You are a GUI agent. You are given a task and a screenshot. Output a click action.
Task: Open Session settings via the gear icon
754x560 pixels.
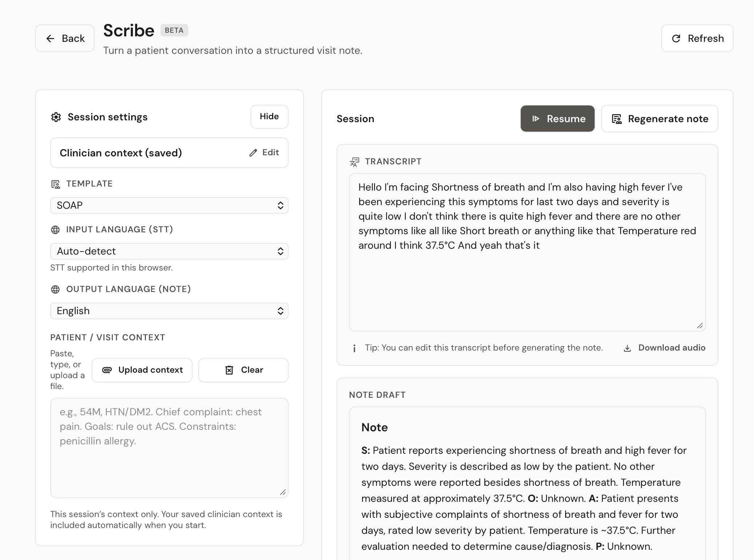point(56,117)
